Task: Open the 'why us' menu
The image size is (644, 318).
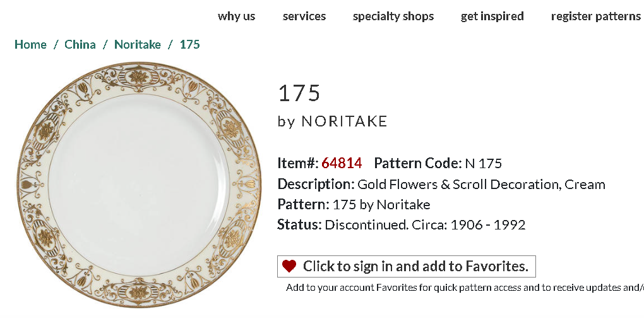Action: click(x=236, y=16)
